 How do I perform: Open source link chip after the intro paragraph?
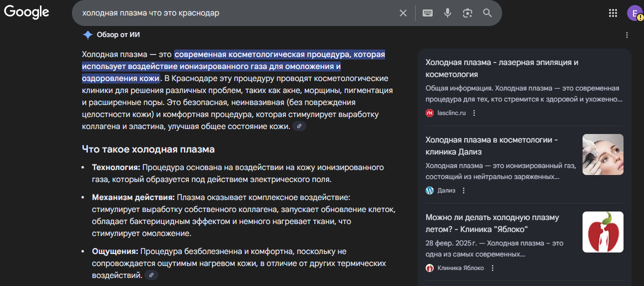tap(299, 126)
